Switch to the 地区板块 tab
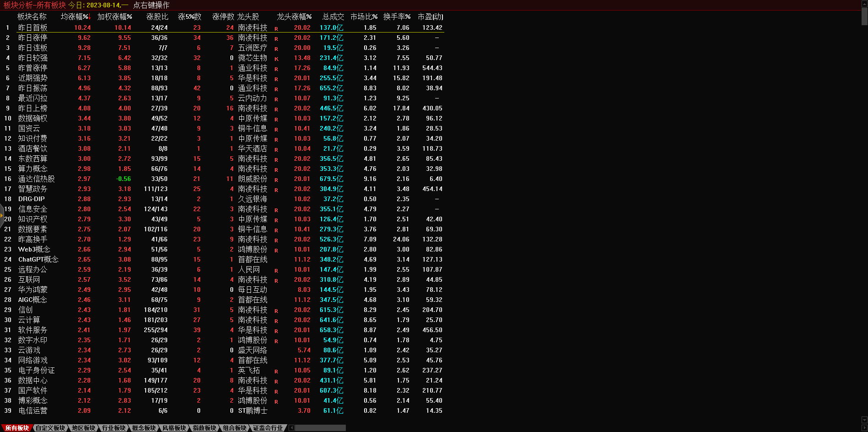868x432 pixels. (x=83, y=428)
